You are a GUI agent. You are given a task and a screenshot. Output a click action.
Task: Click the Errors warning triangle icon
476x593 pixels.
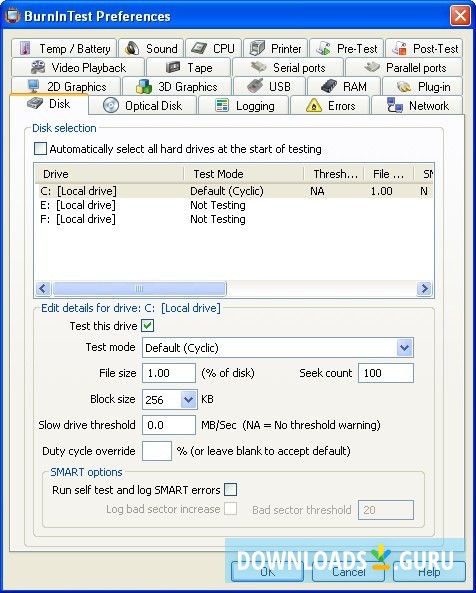(x=314, y=106)
